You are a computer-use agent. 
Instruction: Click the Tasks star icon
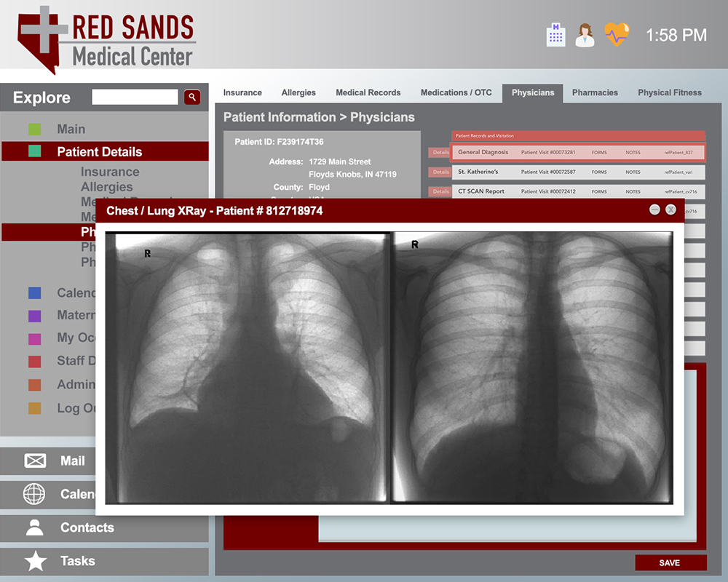(x=35, y=561)
